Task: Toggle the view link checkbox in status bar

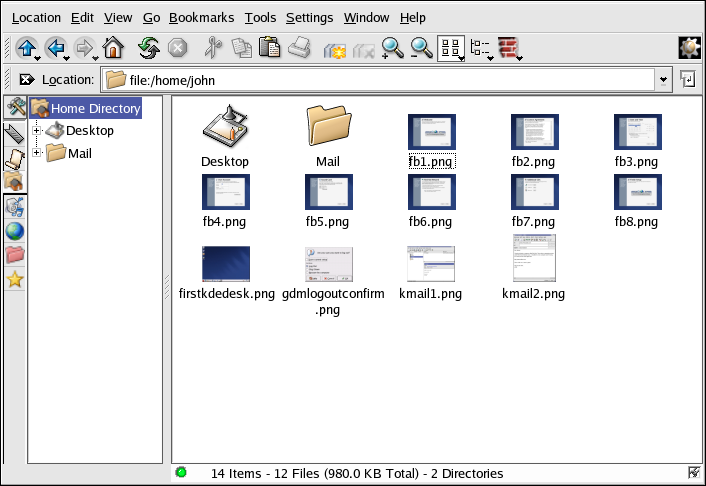Action: (694, 473)
